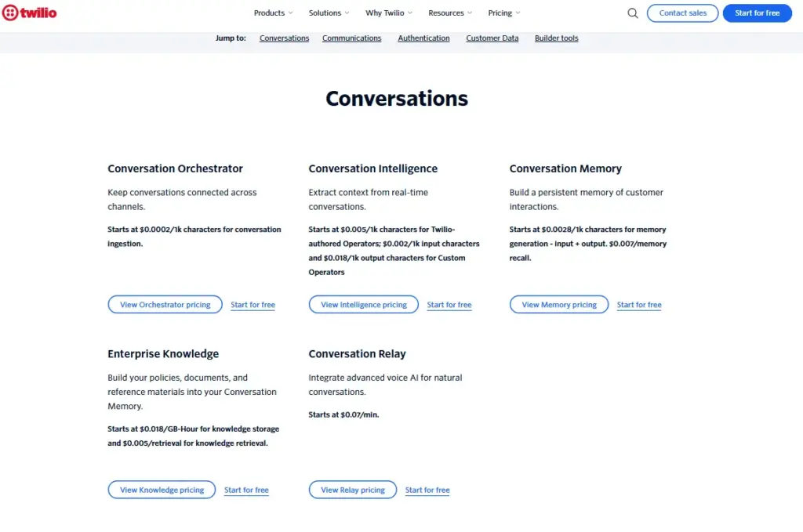Click View Orchestrator pricing button
This screenshot has height=532, width=803.
tap(165, 304)
